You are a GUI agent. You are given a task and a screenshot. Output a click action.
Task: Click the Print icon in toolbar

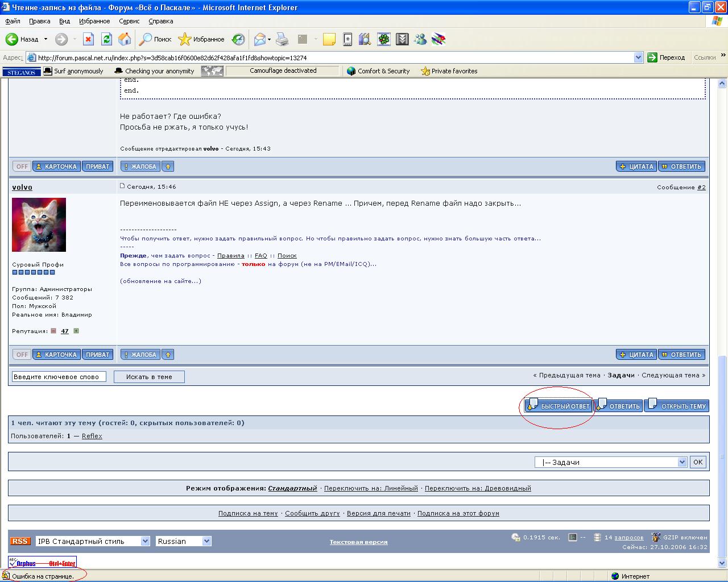click(x=282, y=39)
